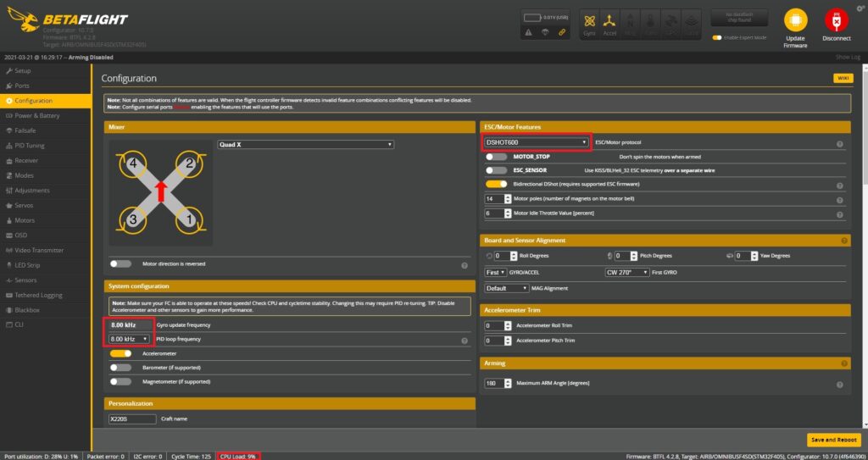Click motor 2 in the mixer diagram
Image resolution: width=868 pixels, height=460 pixels.
(x=189, y=163)
